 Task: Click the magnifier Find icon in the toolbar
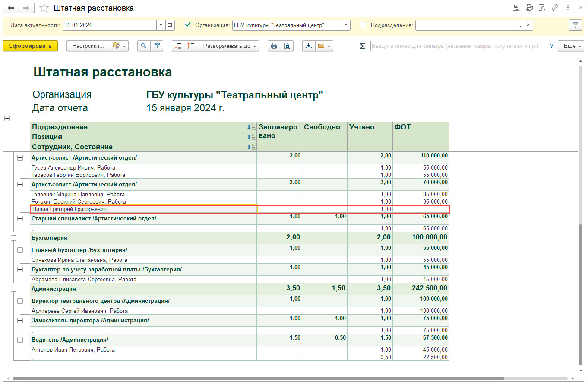coord(144,46)
